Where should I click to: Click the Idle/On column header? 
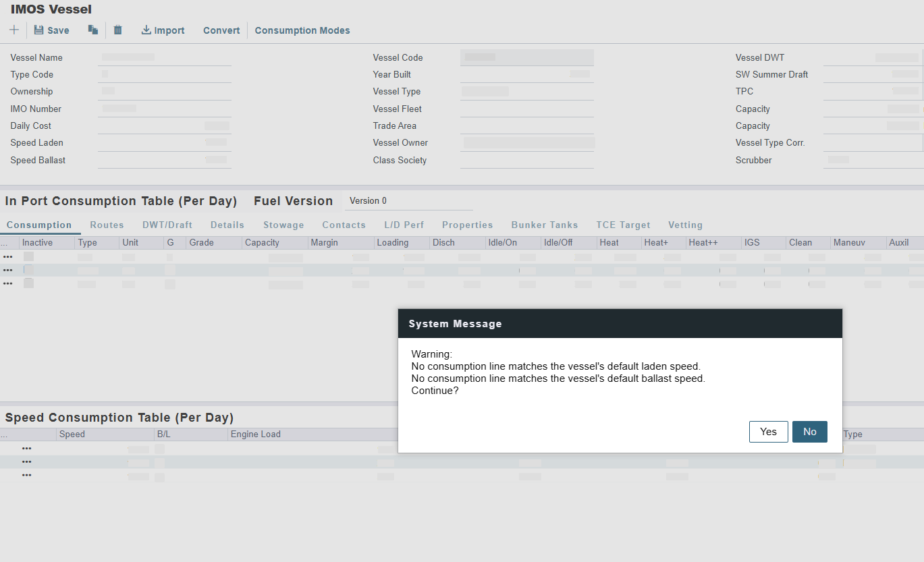coord(513,243)
